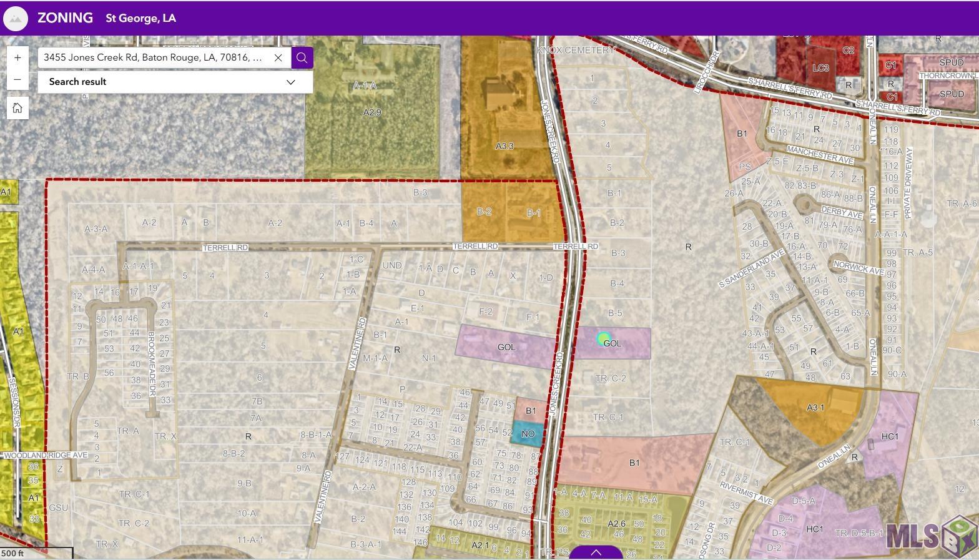Screen dimensions: 979x560
Task: Run search with the magnifier button
Action: (302, 57)
